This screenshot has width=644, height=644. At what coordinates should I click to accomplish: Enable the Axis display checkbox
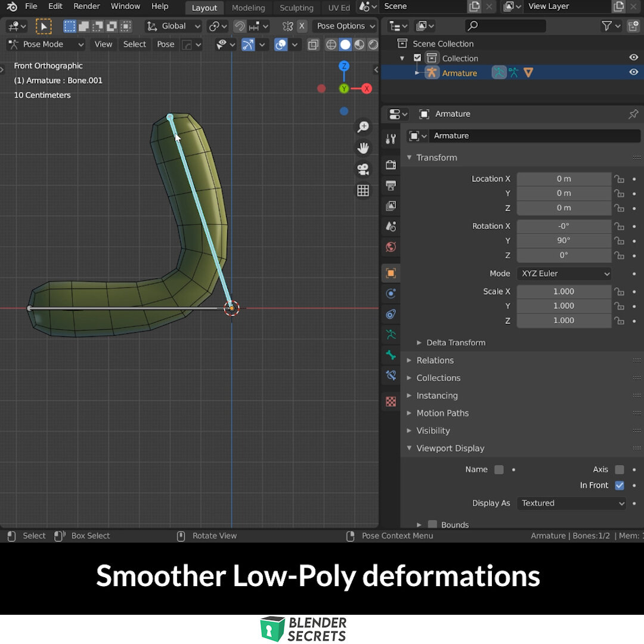(x=620, y=469)
